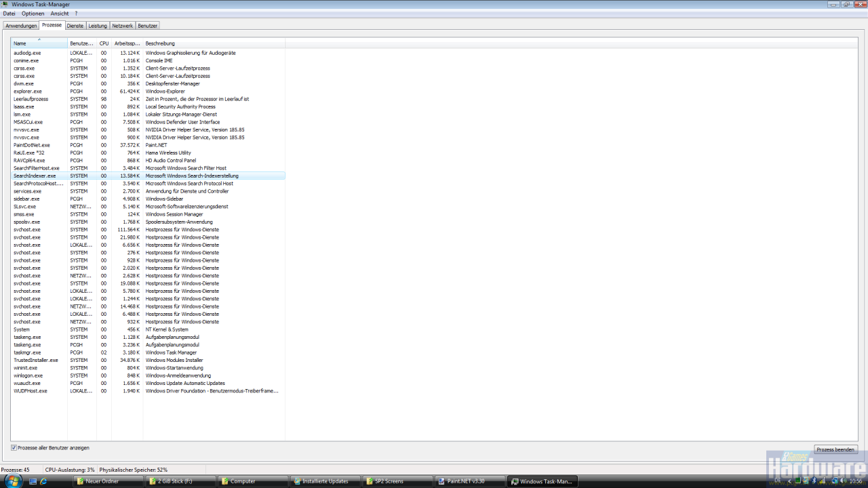Toggle 'Prozesse aller Benutzer anzeigen' checkbox
The height and width of the screenshot is (488, 868).
(14, 447)
